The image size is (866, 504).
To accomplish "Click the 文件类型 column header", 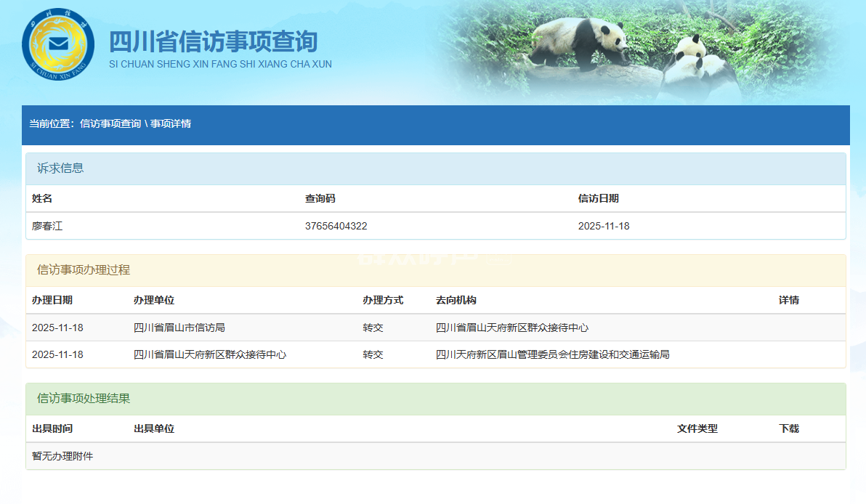I will pyautogui.click(x=697, y=428).
